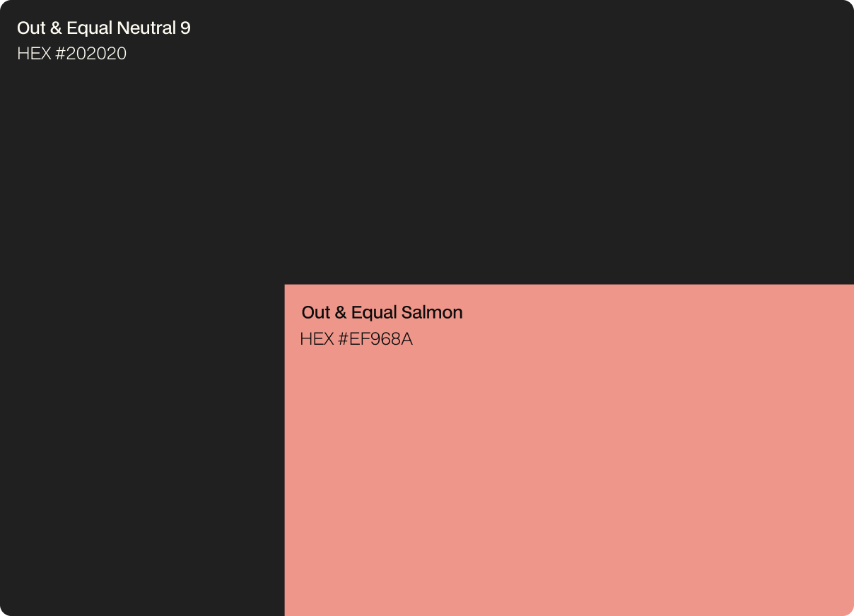This screenshot has width=854, height=616.
Task: Click the ampersand in the Salmon title
Action: point(340,312)
